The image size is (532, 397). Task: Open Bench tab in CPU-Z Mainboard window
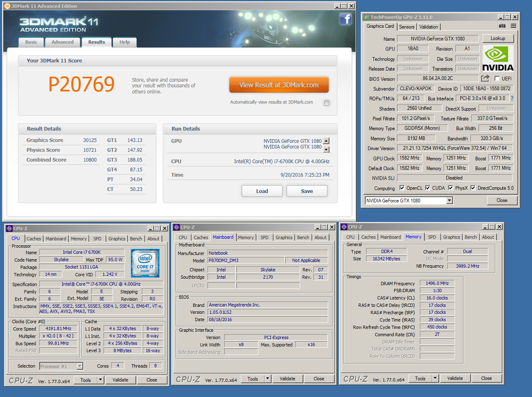pos(303,237)
